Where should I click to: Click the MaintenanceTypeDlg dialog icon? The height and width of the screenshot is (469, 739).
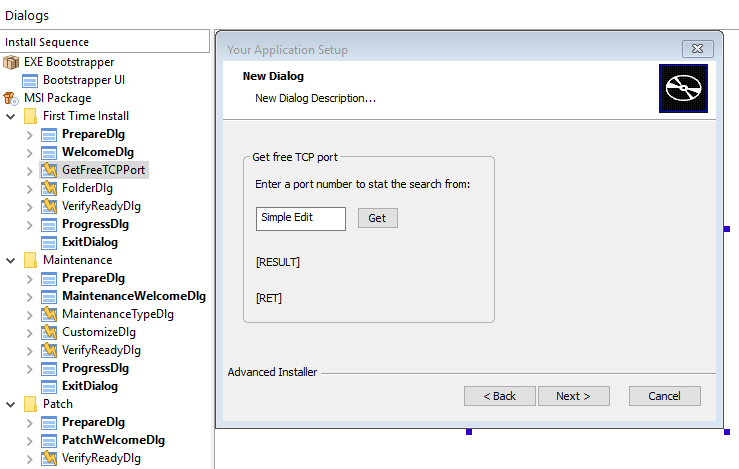(49, 314)
